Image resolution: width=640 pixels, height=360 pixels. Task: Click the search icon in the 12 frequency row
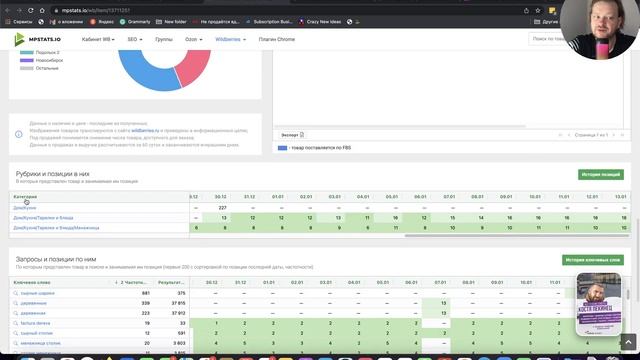16,333
